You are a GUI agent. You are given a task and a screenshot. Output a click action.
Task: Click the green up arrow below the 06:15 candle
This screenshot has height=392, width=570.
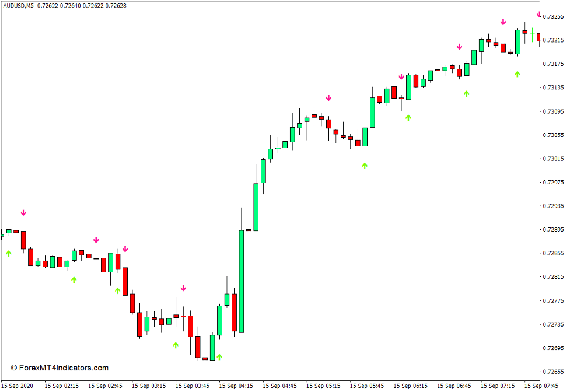tap(408, 117)
